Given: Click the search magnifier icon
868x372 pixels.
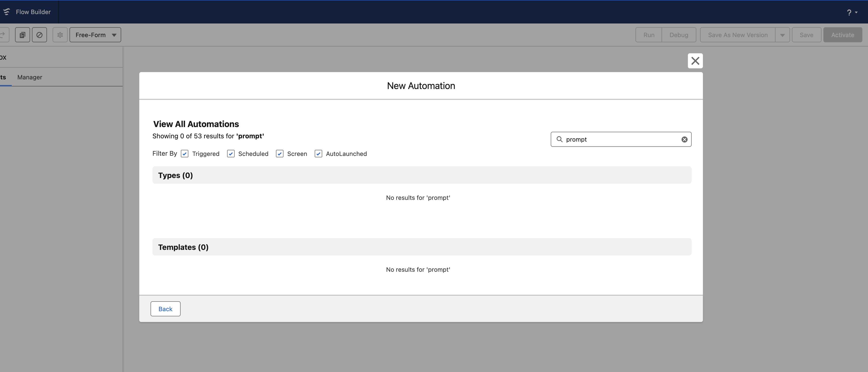Looking at the screenshot, I should 559,139.
